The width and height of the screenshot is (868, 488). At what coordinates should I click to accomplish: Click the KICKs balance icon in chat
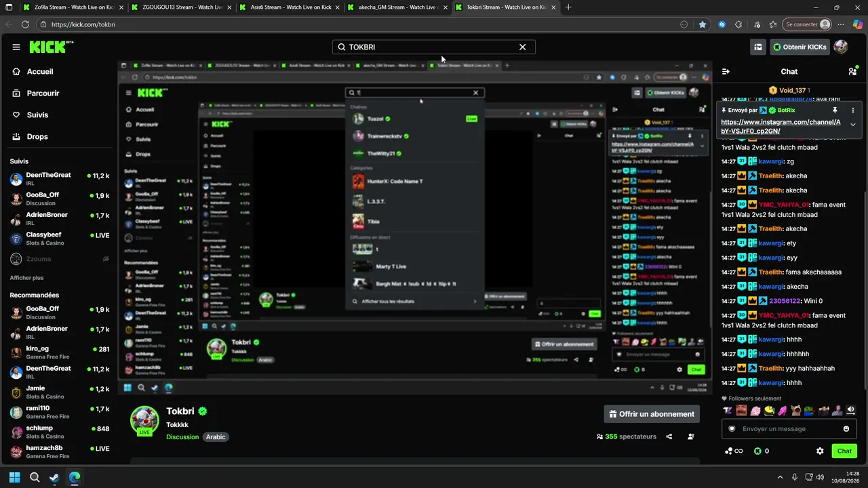click(758, 451)
